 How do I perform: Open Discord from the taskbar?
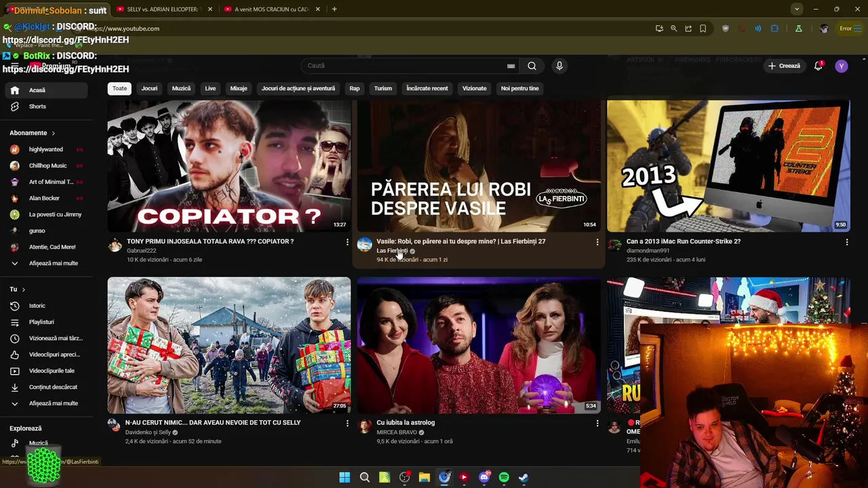coord(484,477)
